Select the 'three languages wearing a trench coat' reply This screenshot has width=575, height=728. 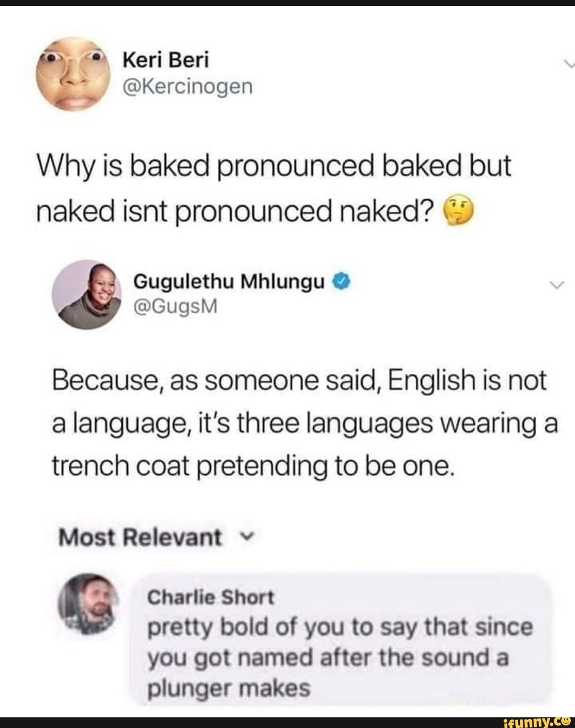coord(305,424)
